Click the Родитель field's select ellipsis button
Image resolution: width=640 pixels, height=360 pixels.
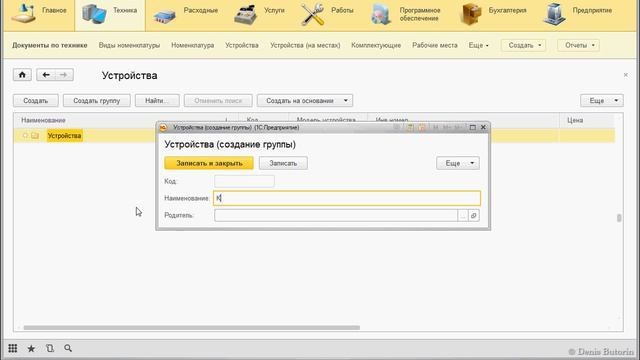(x=463, y=216)
